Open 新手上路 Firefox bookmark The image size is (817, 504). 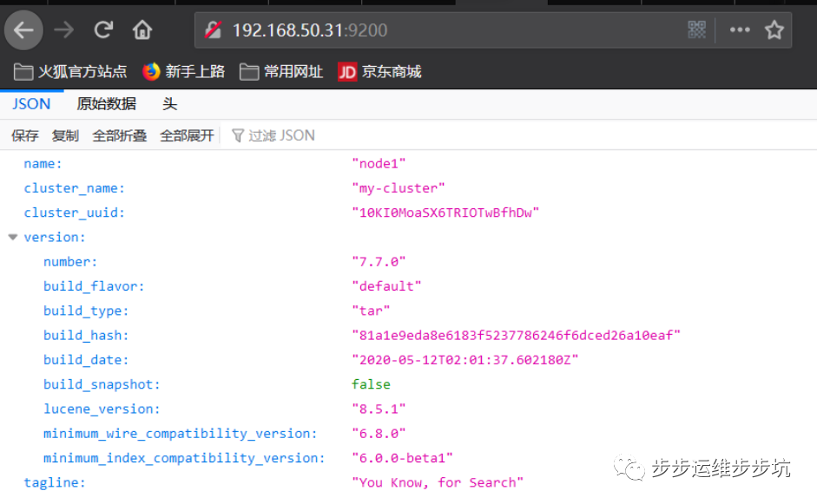coord(183,71)
